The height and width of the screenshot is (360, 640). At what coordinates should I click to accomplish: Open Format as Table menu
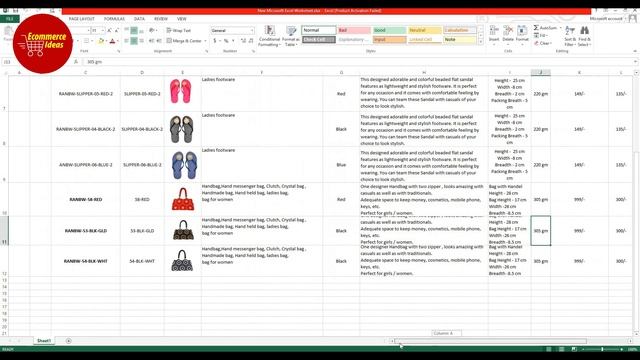tap(291, 36)
